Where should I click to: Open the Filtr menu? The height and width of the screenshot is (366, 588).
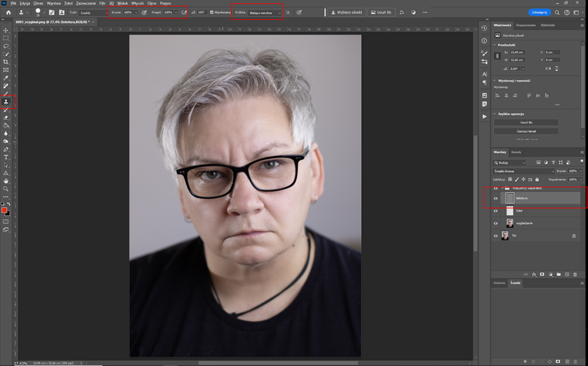(x=102, y=3)
